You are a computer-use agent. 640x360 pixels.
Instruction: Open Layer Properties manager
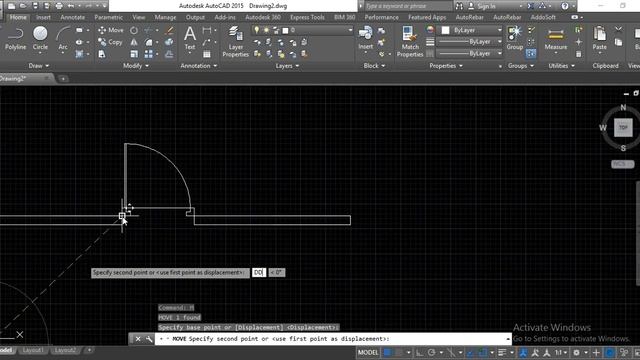236,41
